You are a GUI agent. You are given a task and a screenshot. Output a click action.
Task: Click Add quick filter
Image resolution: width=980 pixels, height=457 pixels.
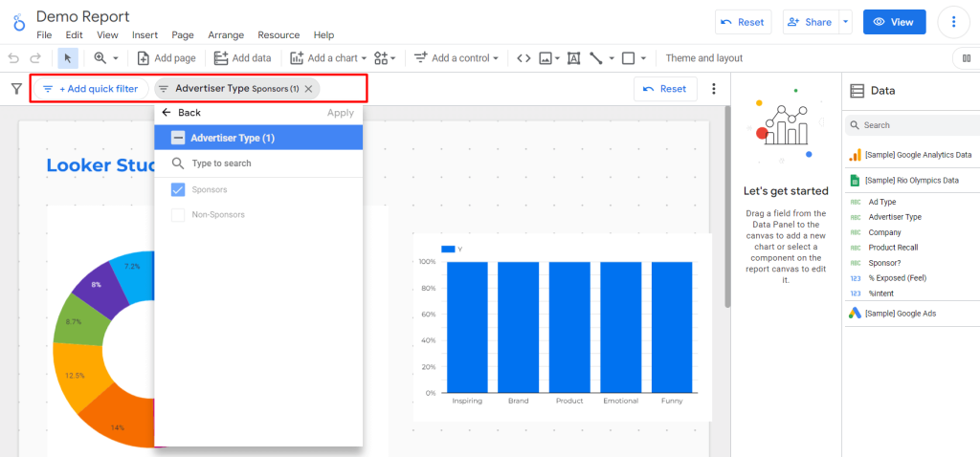pyautogui.click(x=91, y=89)
